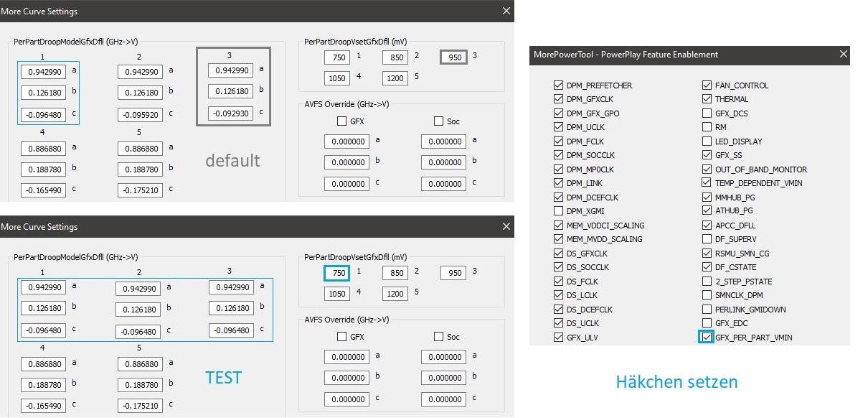Disable the DS_SOCCLK deep sleep checkbox
Viewport: 868px width, 418px height.
[559, 267]
